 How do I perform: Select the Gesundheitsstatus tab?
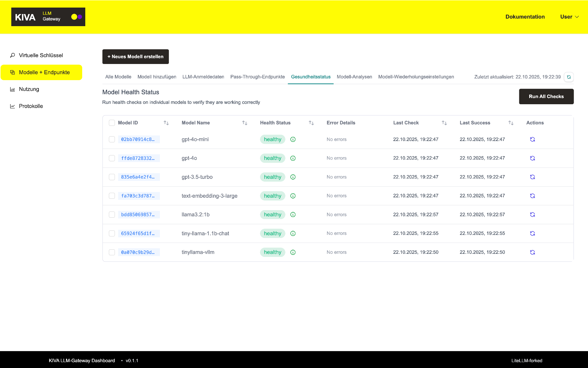pyautogui.click(x=311, y=77)
